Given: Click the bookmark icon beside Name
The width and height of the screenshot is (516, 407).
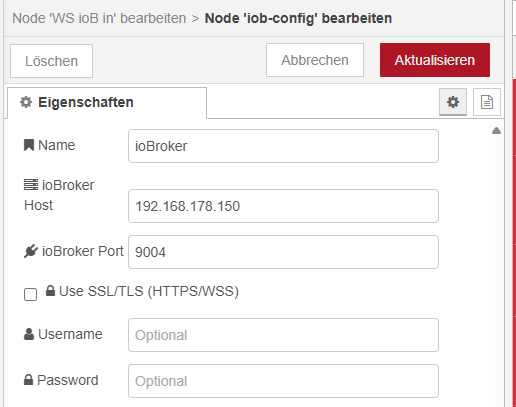Looking at the screenshot, I should [x=29, y=145].
